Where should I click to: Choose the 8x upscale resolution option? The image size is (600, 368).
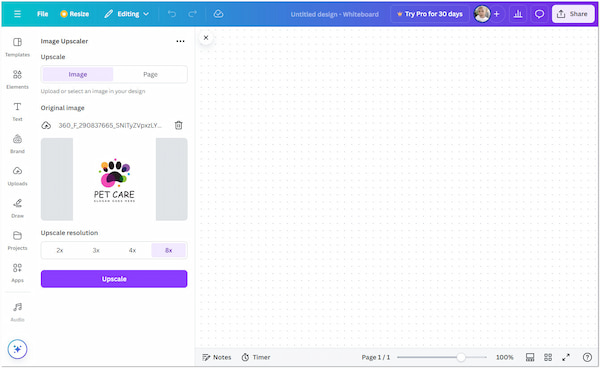click(168, 250)
